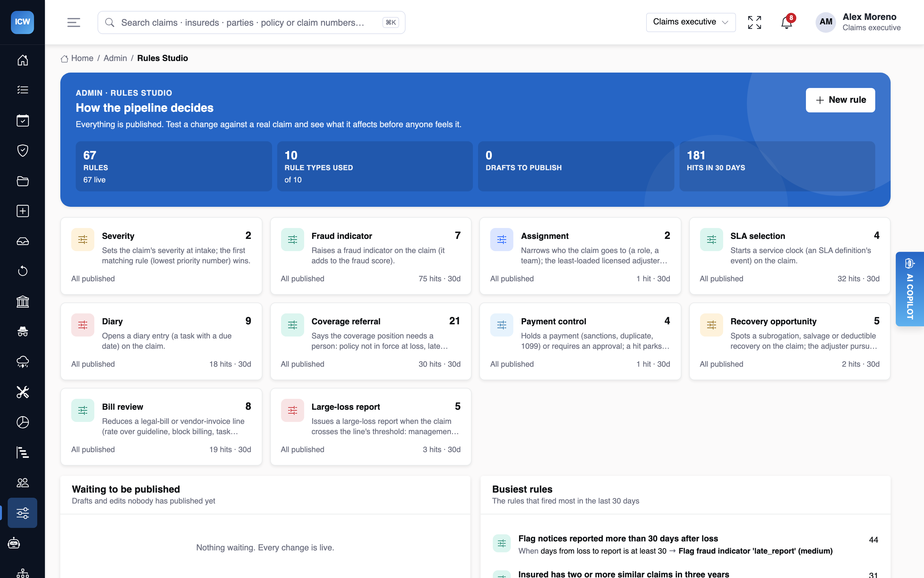Open the plus-square sidebar icon

tap(22, 211)
